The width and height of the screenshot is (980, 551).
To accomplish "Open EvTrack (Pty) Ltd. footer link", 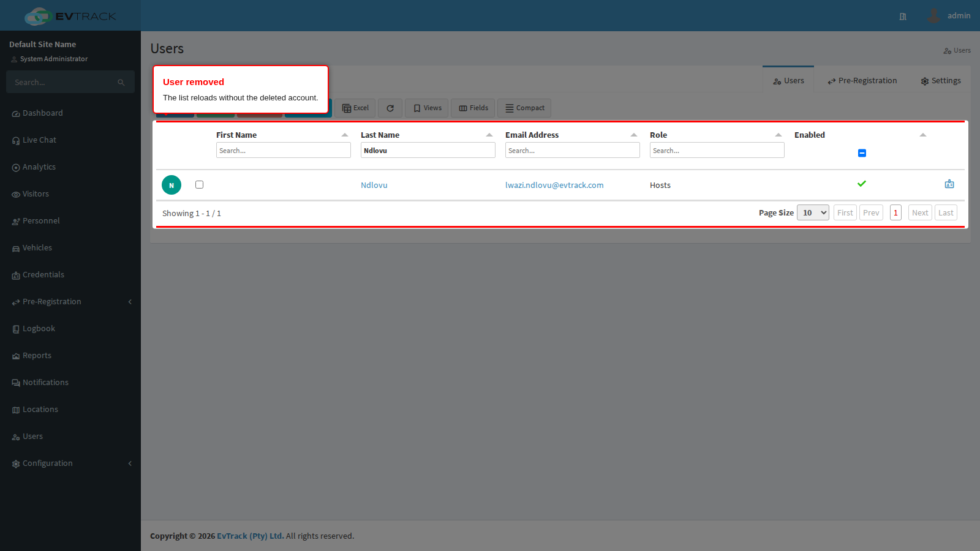I will click(x=251, y=536).
